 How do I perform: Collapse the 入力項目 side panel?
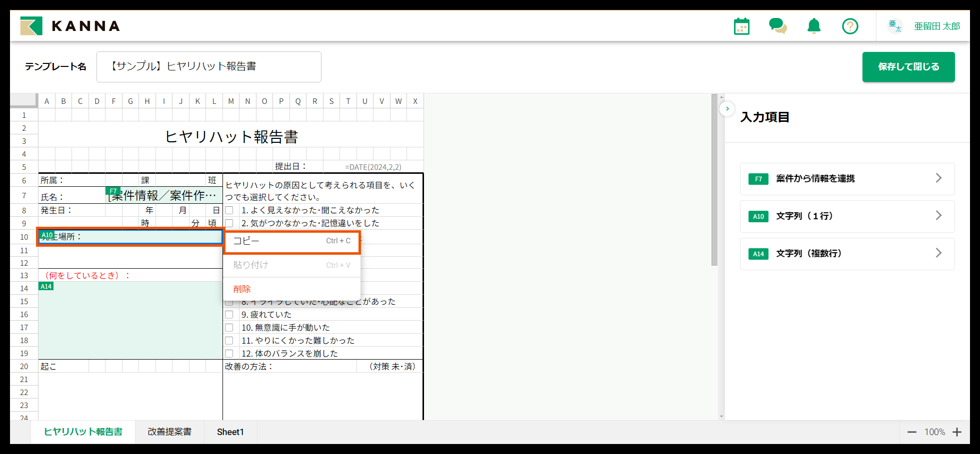(727, 108)
